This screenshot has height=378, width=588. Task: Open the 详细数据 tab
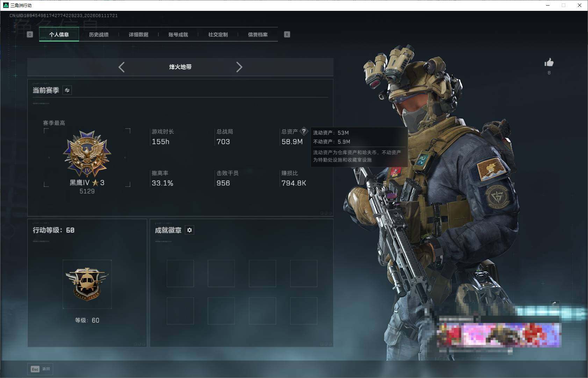[x=138, y=34]
